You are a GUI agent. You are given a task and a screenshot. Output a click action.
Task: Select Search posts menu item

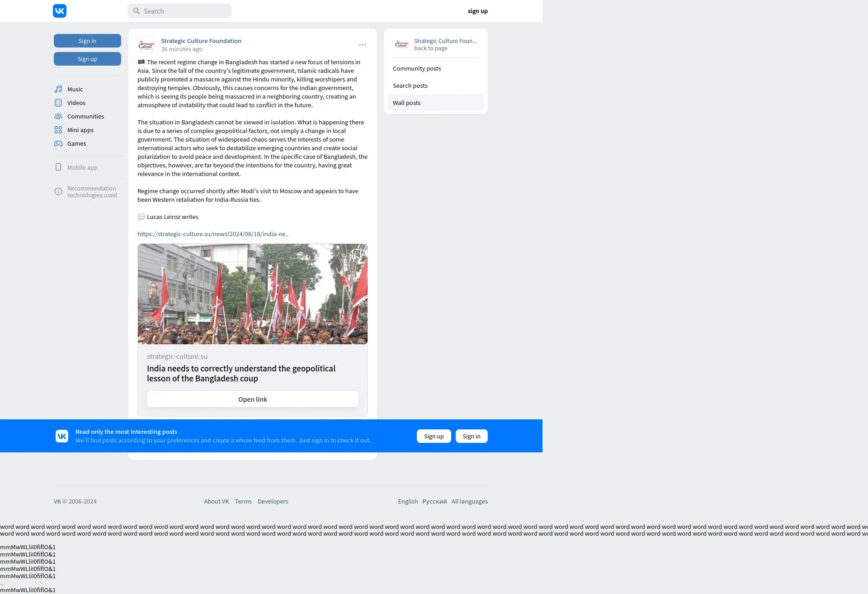click(x=410, y=86)
